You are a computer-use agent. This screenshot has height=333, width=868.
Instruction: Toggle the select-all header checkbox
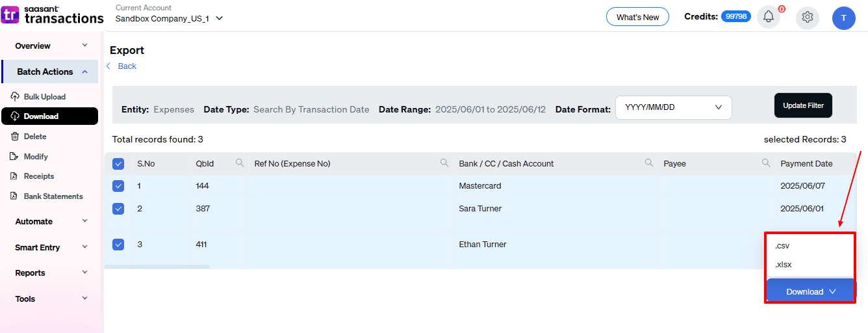pyautogui.click(x=118, y=164)
